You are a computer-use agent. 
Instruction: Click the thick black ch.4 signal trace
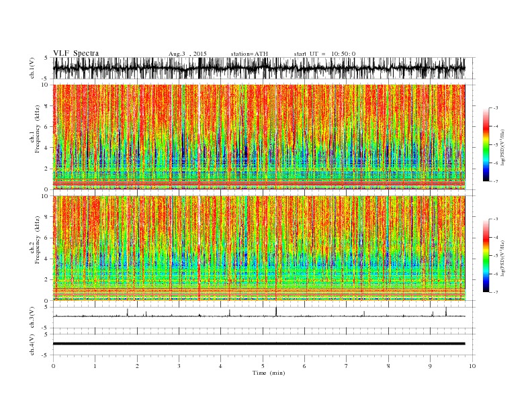(259, 344)
